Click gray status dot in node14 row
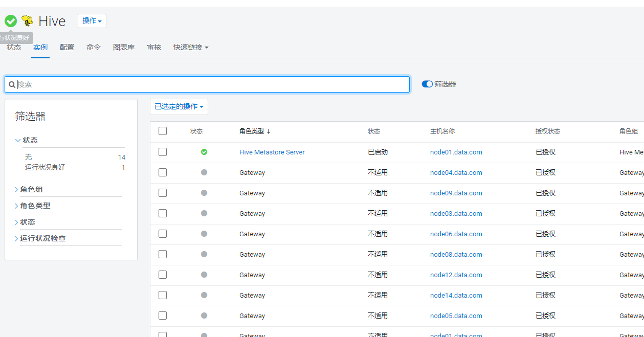 204,295
